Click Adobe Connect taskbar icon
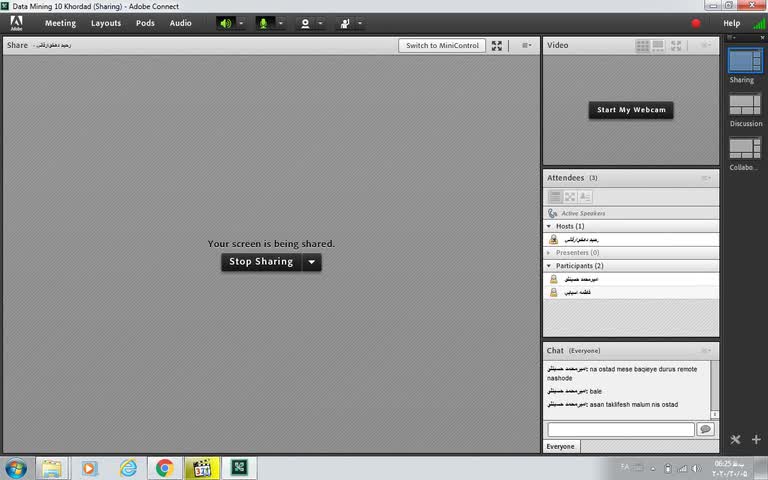Image resolution: width=768 pixels, height=480 pixels. pyautogui.click(x=239, y=468)
